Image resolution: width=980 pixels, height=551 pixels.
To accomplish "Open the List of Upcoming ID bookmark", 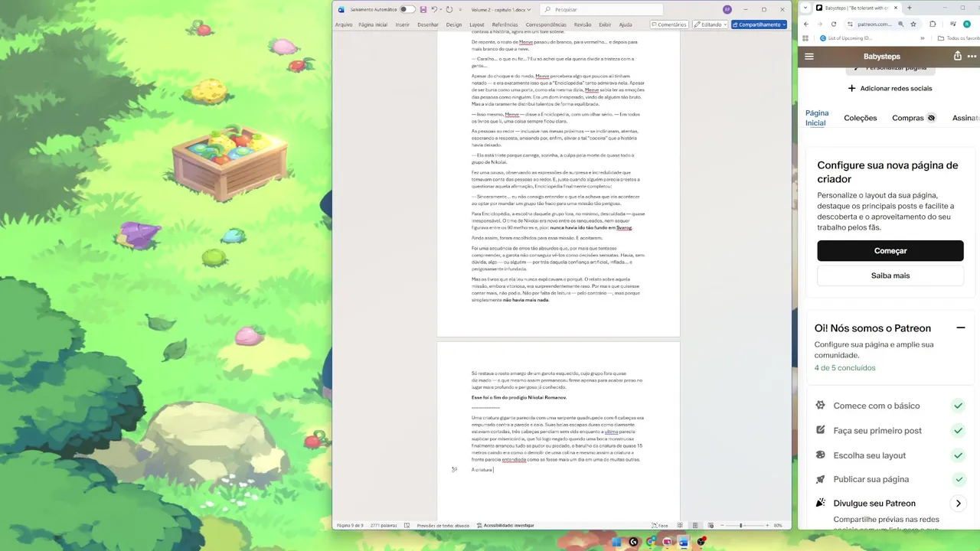I will pos(846,38).
